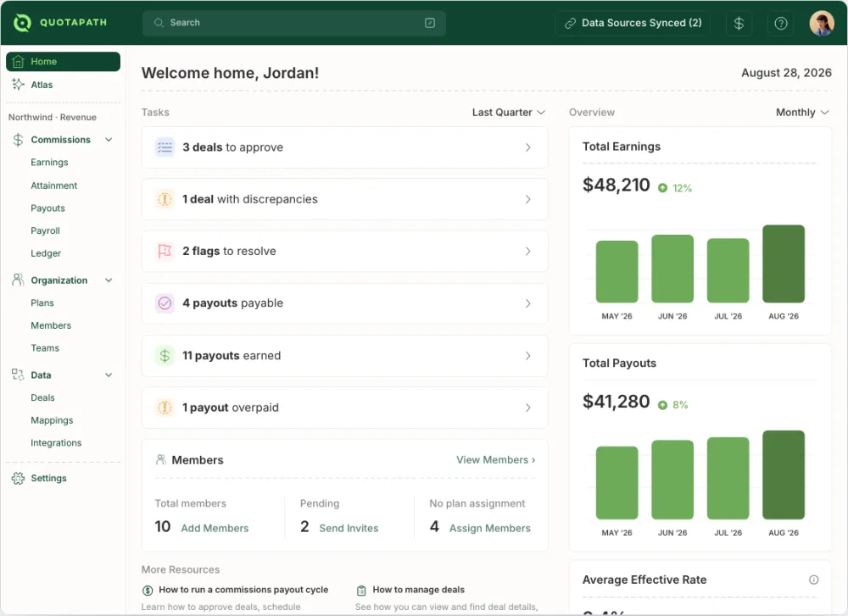This screenshot has height=616, width=848.
Task: Click inside the Search input field
Action: 294,23
